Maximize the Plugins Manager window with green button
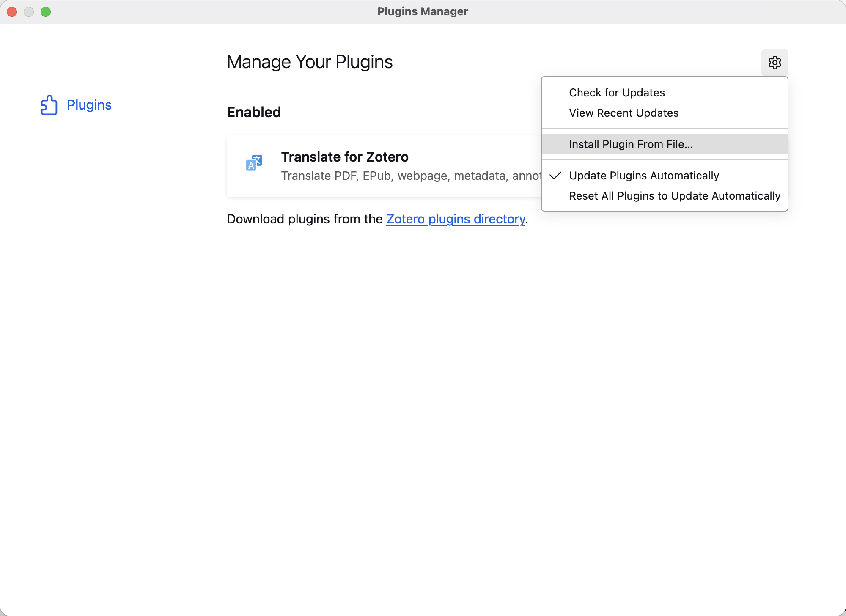 [46, 12]
